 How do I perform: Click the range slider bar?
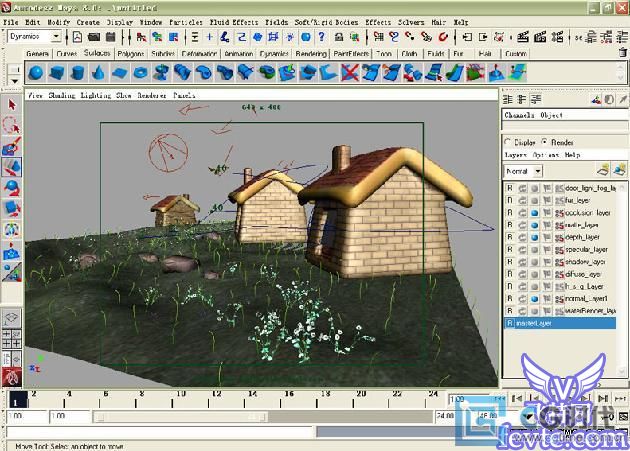pyautogui.click(x=180, y=417)
